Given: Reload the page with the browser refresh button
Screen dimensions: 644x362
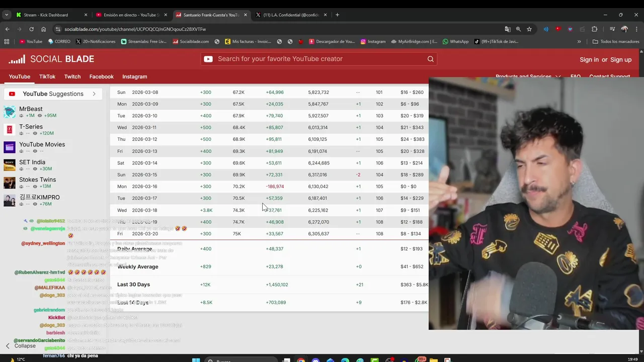Looking at the screenshot, I should coord(31,29).
